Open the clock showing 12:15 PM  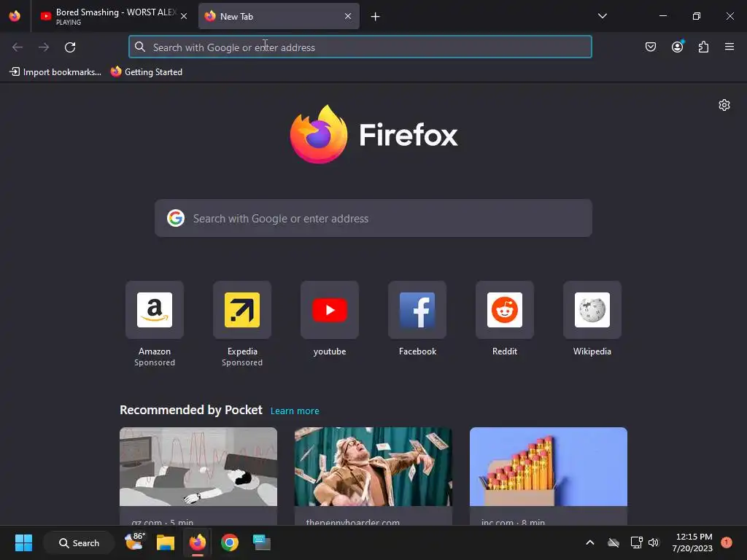[694, 542]
